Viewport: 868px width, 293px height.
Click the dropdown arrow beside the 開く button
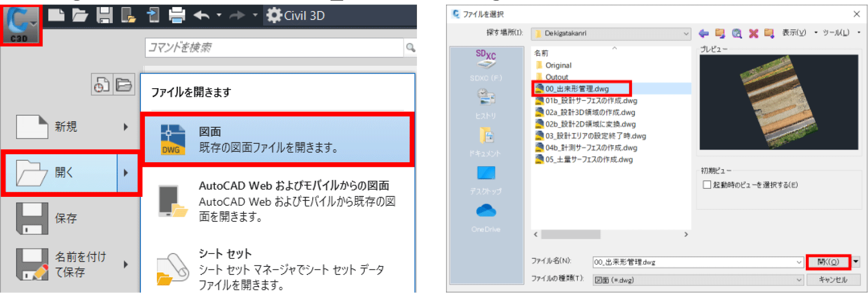[856, 261]
